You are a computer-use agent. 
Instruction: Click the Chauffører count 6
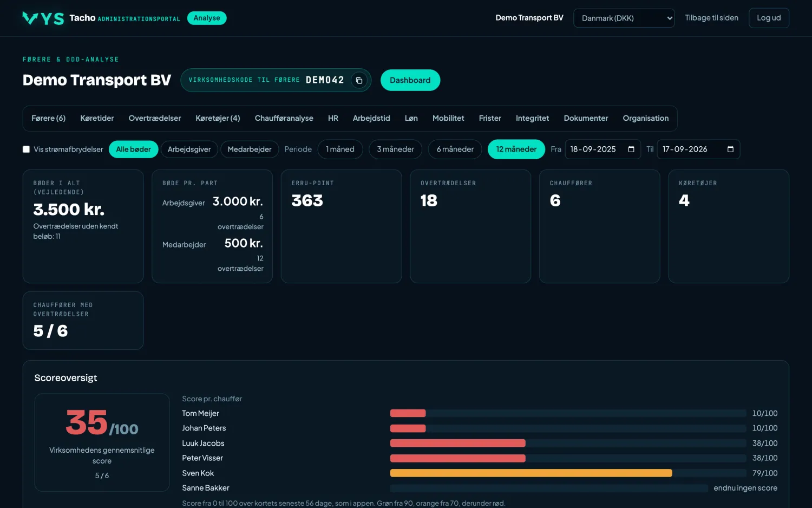pos(555,201)
